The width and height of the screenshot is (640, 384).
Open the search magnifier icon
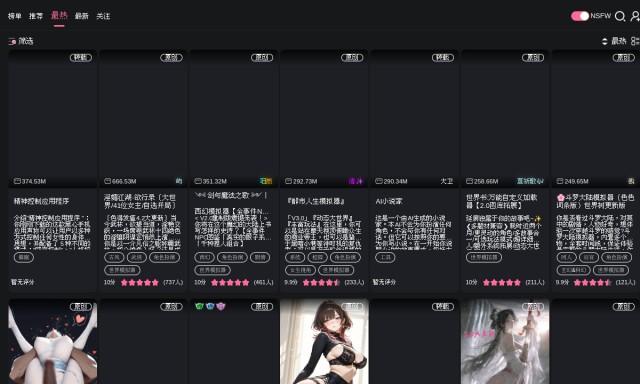[620, 16]
